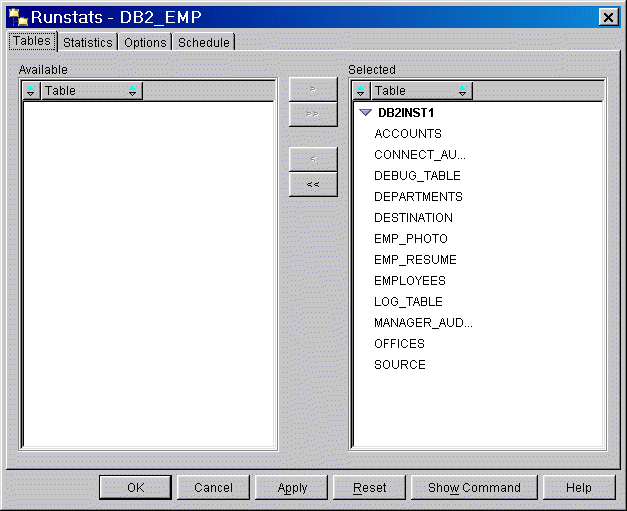Viewport: 627px width, 511px height.
Task: Open the Selected Table column dropdown arrow
Action: 462,91
